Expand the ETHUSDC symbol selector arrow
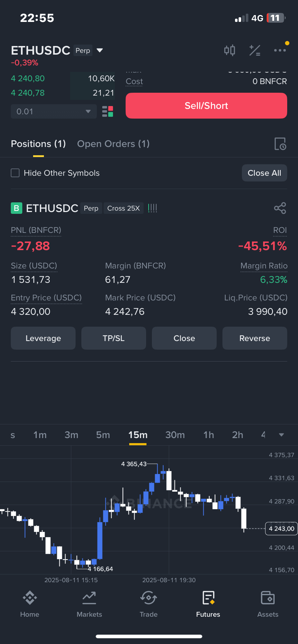Screen dimensions: 298x644 (x=100, y=50)
